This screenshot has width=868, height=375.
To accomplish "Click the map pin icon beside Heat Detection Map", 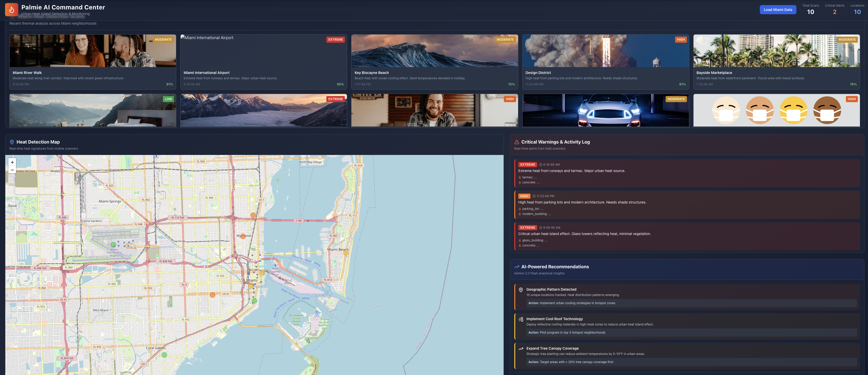I will [12, 142].
